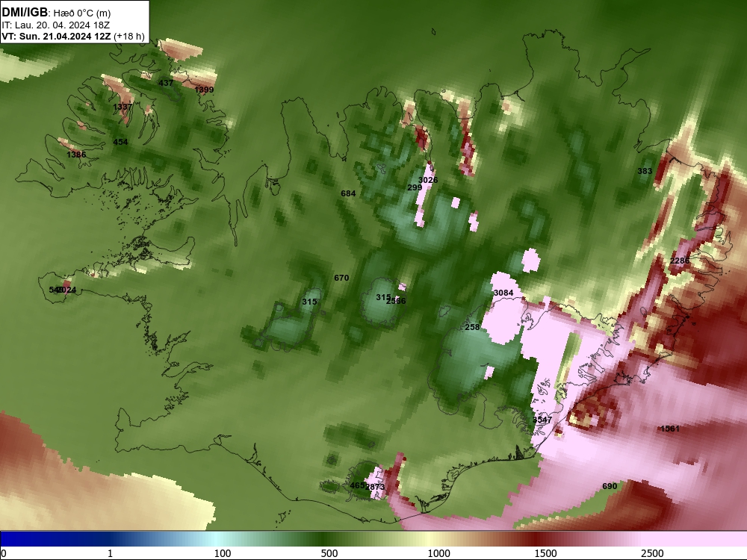Click the 2286 height value
Screen dimensions: 747x560
tap(680, 261)
